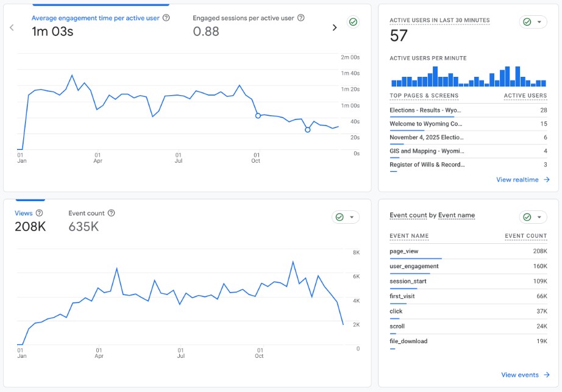562x392 pixels.
Task: Click help icon next to Views
Action: (40, 213)
